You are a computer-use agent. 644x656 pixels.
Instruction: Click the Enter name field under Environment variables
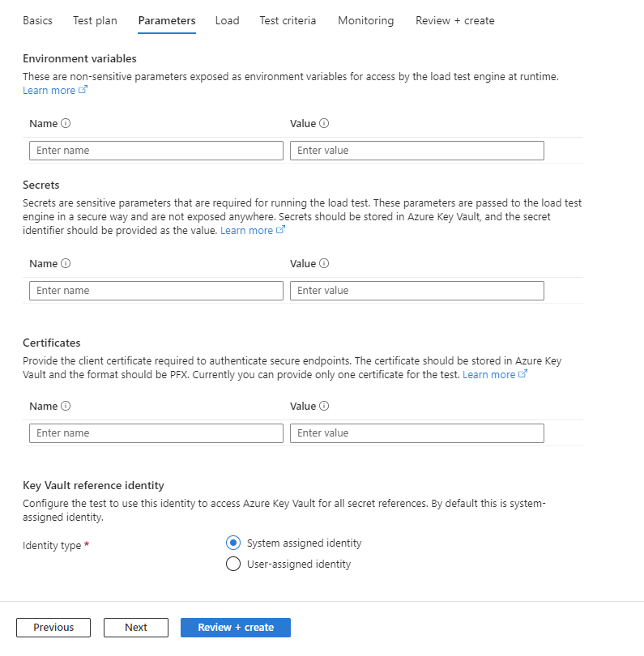156,150
